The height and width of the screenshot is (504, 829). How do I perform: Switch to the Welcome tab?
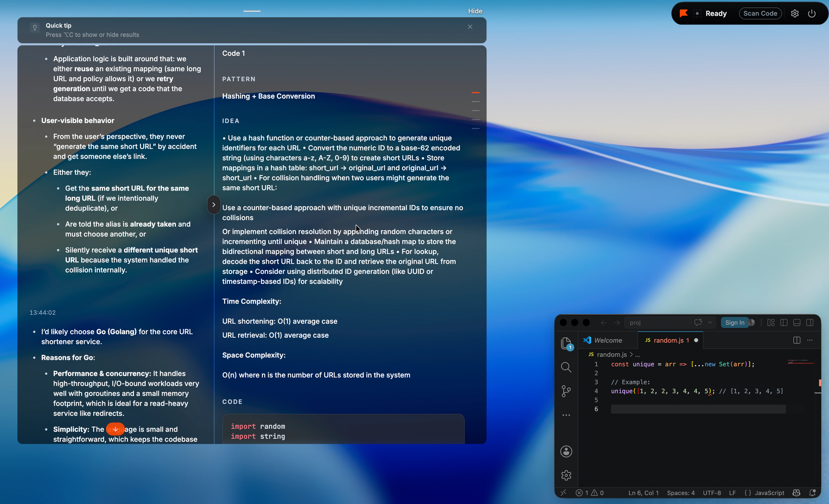[608, 340]
